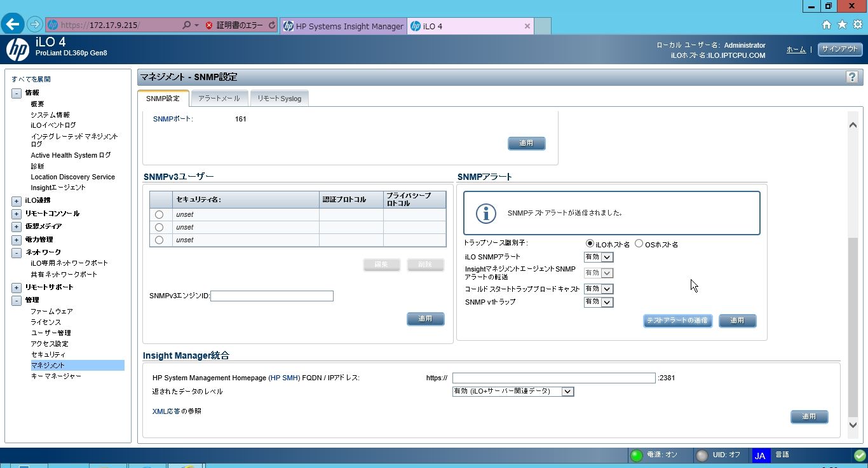Open a new browser tab
The image size is (868, 468).
pyautogui.click(x=542, y=26)
